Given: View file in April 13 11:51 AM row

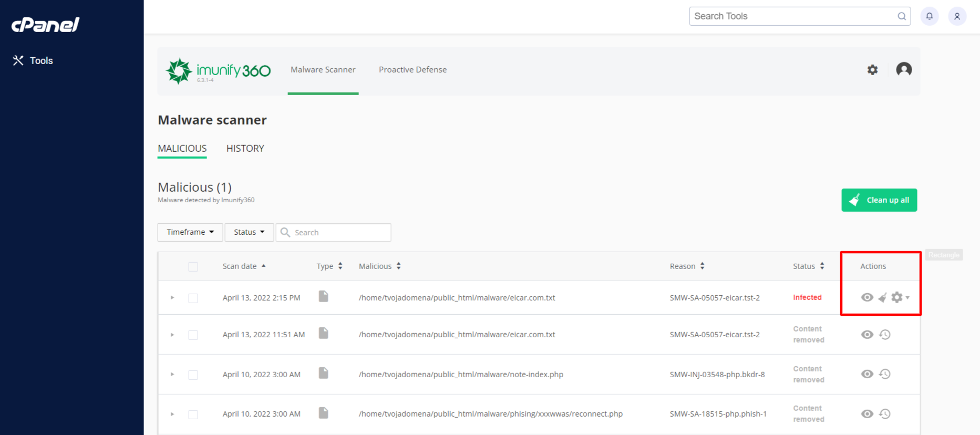Looking at the screenshot, I should coord(867,335).
